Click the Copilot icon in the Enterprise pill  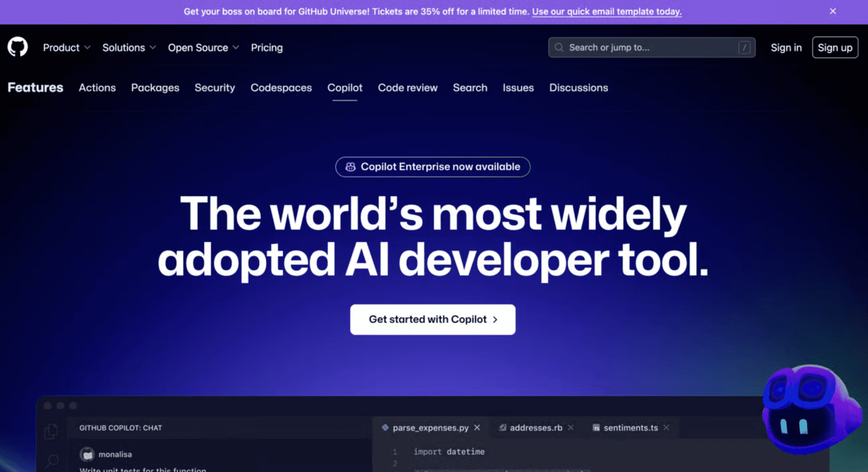tap(351, 167)
